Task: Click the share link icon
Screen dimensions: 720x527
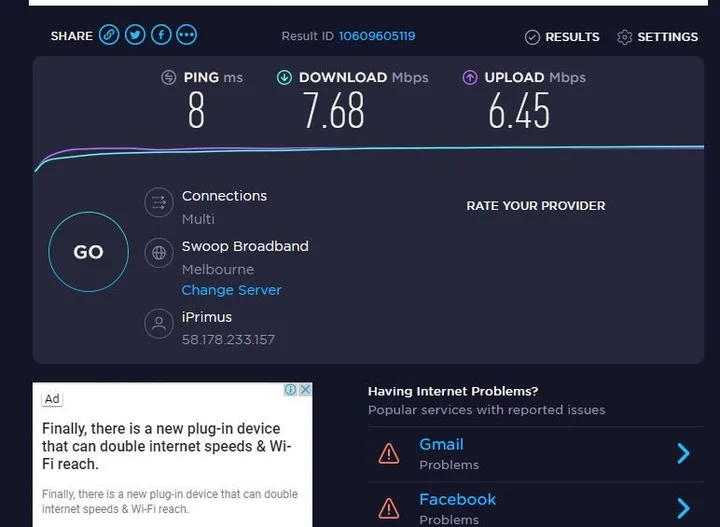Action: 109,36
